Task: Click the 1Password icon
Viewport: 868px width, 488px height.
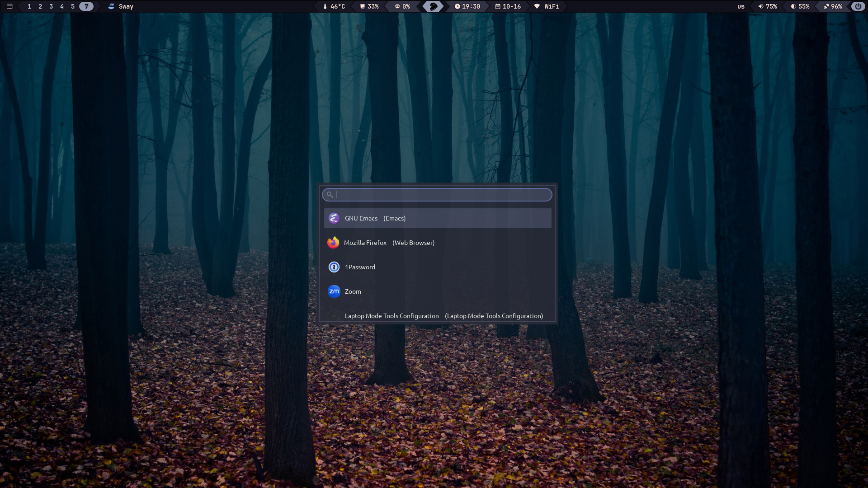Action: click(x=334, y=267)
